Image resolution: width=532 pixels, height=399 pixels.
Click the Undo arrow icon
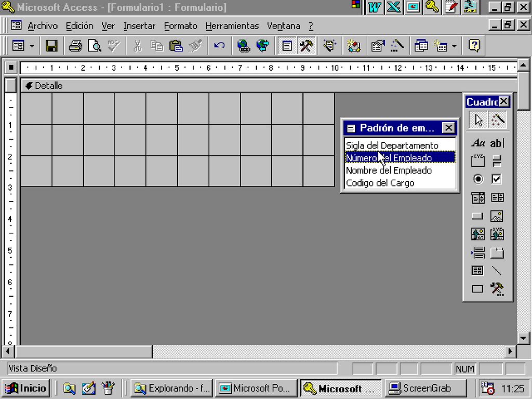click(x=219, y=46)
